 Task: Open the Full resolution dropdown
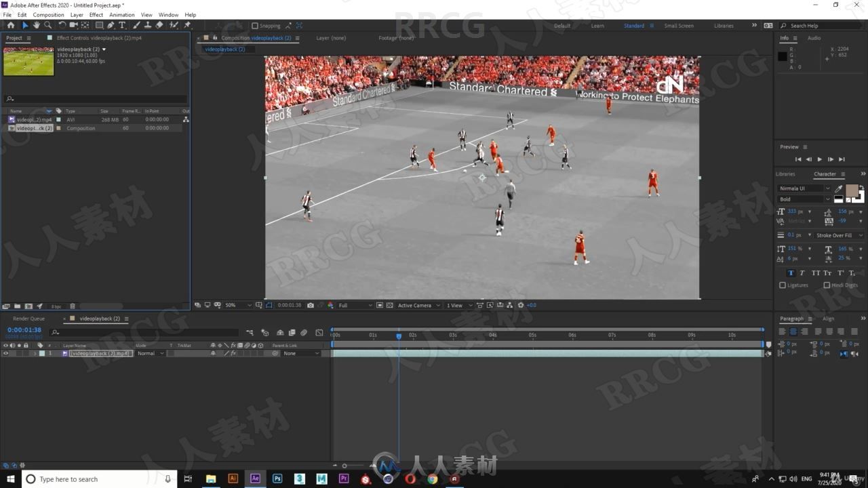(355, 305)
